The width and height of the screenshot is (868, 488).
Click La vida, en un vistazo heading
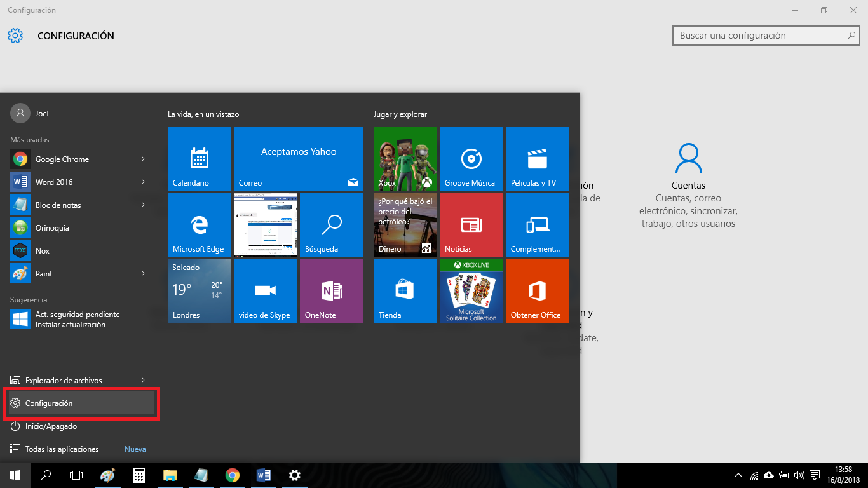[x=203, y=114]
